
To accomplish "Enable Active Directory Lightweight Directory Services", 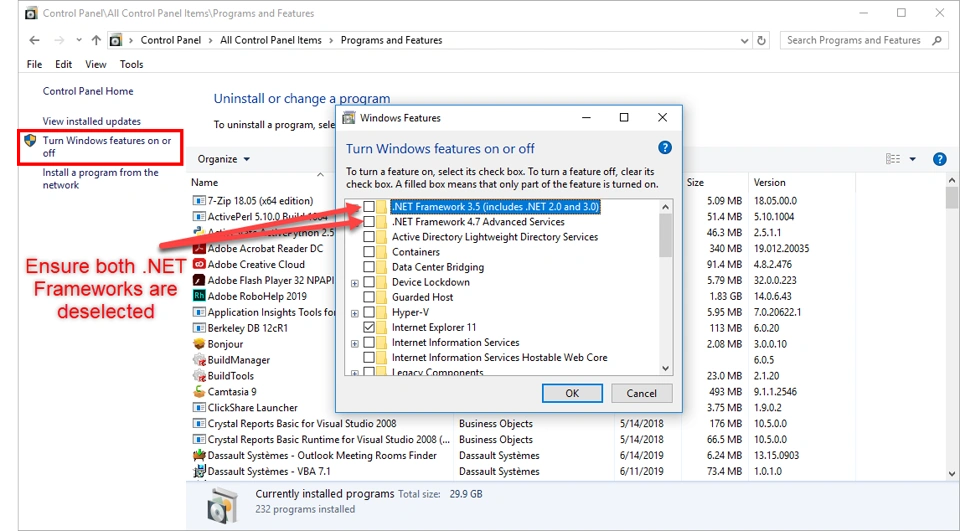I will coord(369,236).
